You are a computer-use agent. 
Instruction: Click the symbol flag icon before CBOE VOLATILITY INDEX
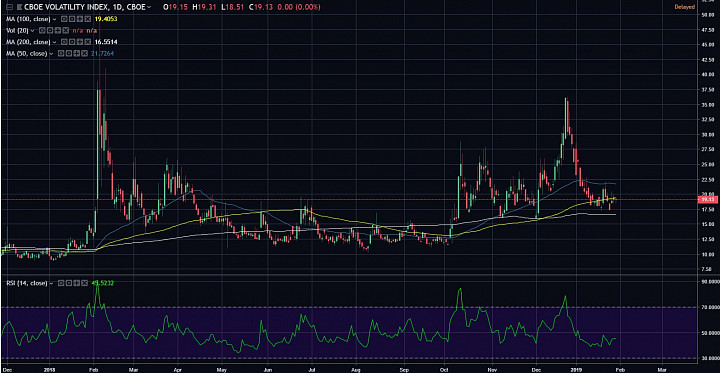(19, 7)
